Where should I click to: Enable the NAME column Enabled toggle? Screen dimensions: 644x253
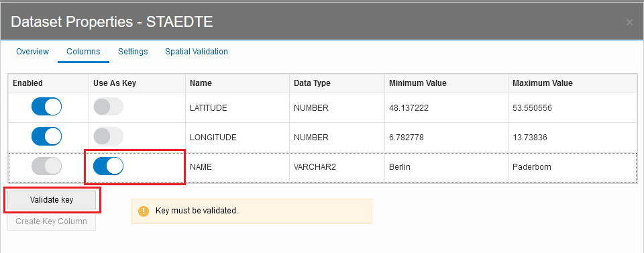(47, 166)
